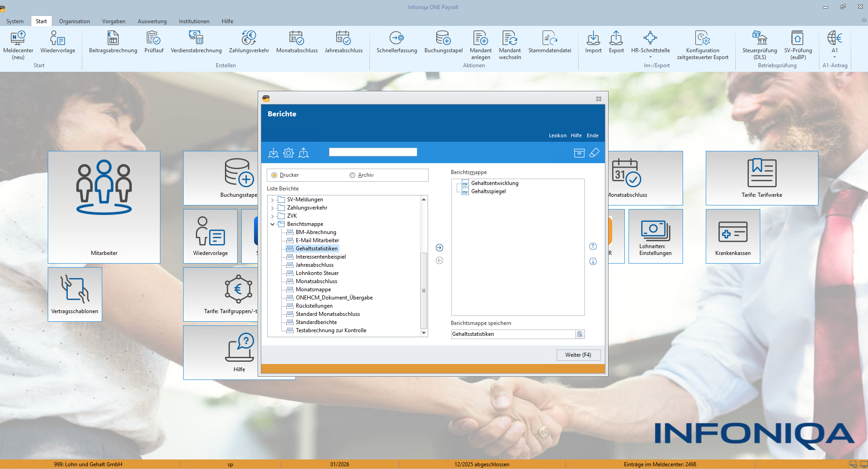
Task: Click the import icon in Berichte toolbar
Action: click(274, 153)
